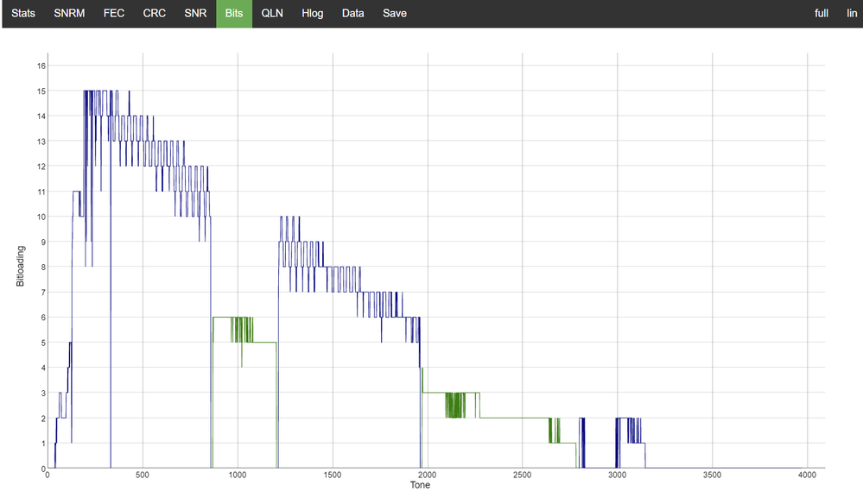Open the Stats tab
Screen dimensions: 863x504
pyautogui.click(x=23, y=14)
